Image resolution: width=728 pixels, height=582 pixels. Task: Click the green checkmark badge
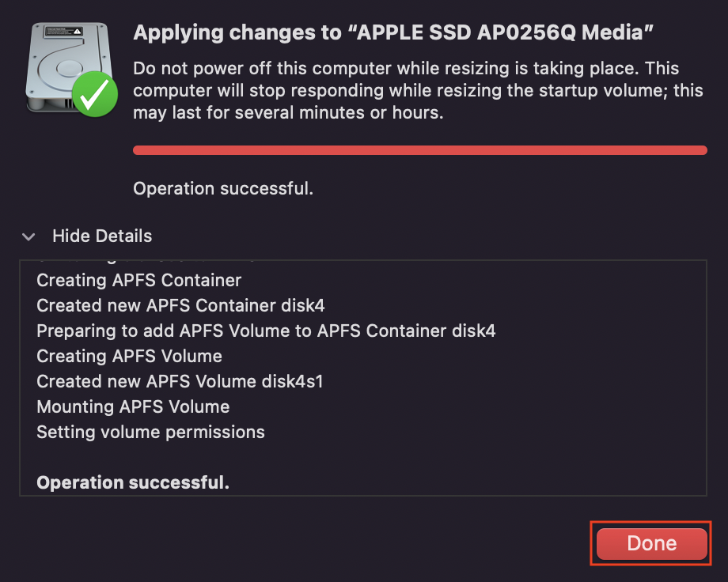tap(95, 96)
